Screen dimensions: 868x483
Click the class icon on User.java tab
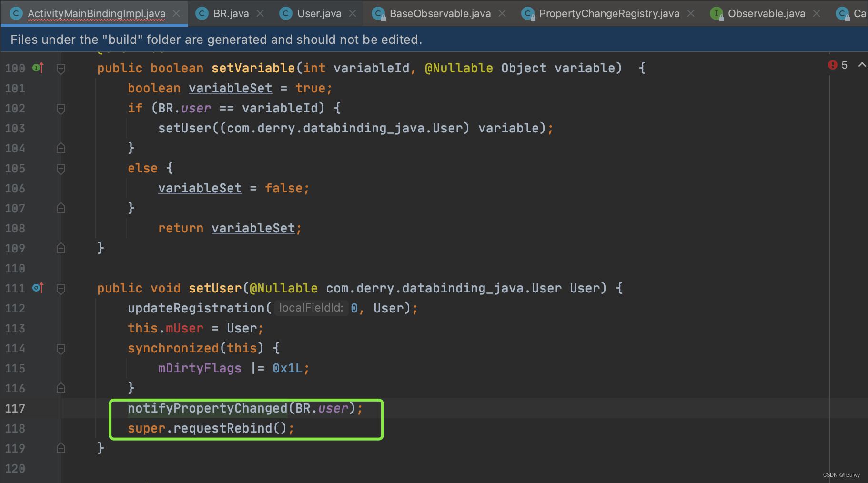tap(286, 13)
